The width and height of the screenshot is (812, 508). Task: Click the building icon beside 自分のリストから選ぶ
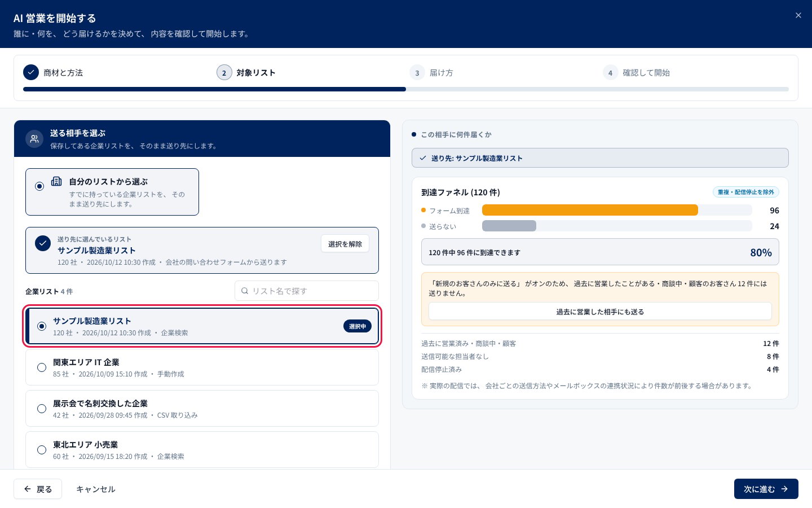pos(56,181)
